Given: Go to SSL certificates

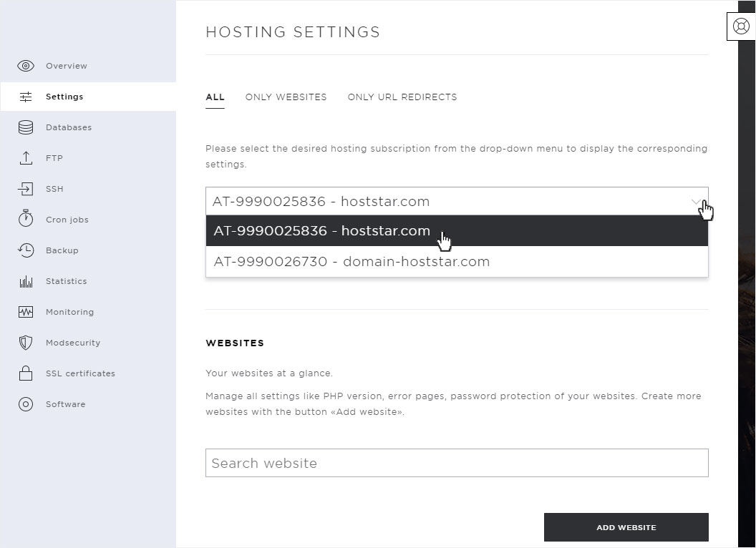Looking at the screenshot, I should pos(88,373).
